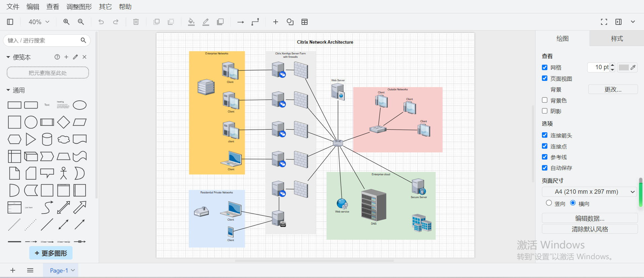Screen dimensions: 644x278
Task: Click the 更多图形 button
Action: coord(51,253)
